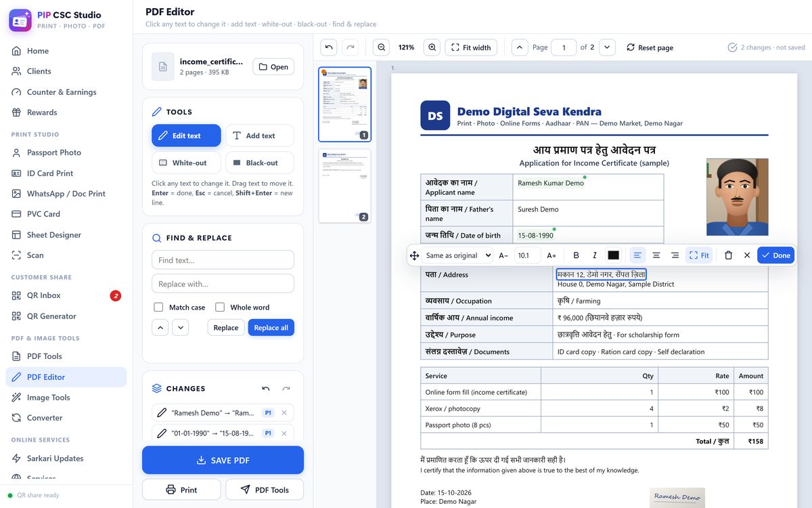
Task: Cancel editing with the floating toolbar X
Action: tap(747, 255)
